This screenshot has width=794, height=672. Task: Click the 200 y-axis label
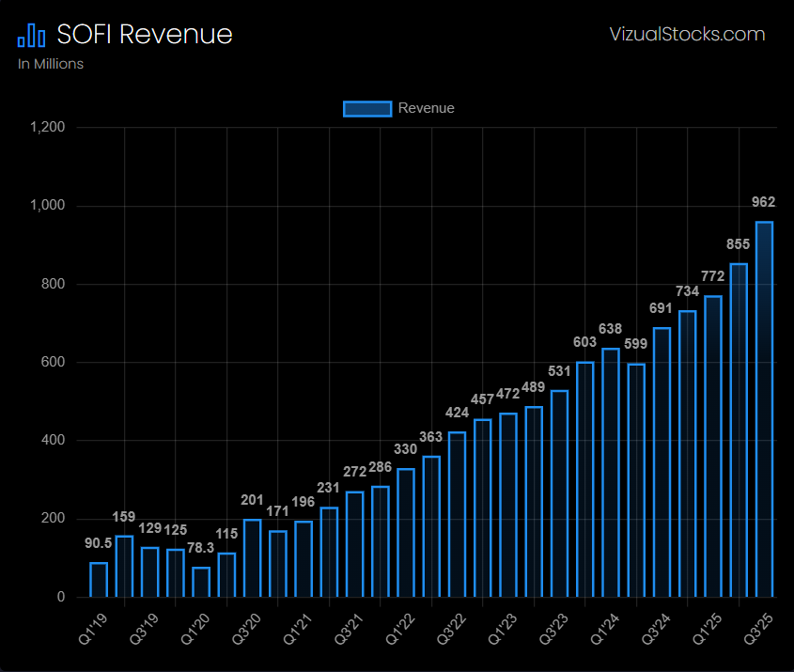[x=53, y=518]
